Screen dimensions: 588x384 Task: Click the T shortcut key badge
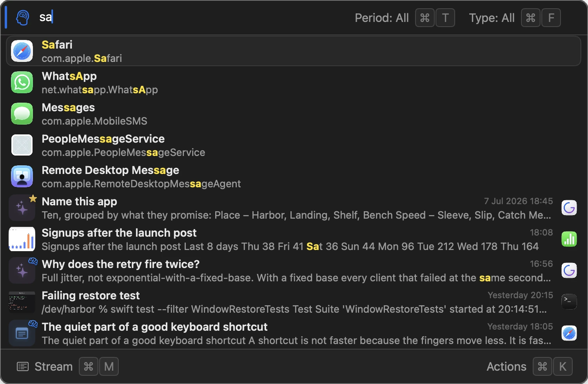click(445, 18)
